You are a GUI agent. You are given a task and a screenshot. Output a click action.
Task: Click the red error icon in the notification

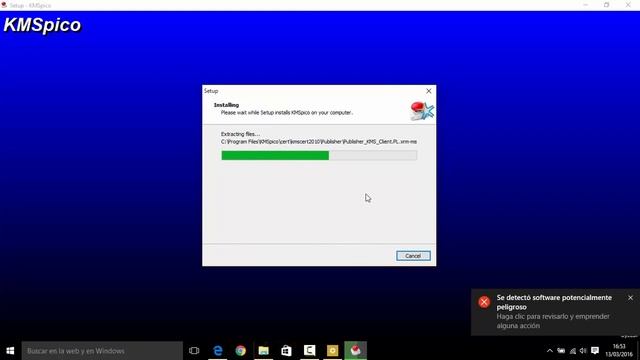pyautogui.click(x=484, y=302)
